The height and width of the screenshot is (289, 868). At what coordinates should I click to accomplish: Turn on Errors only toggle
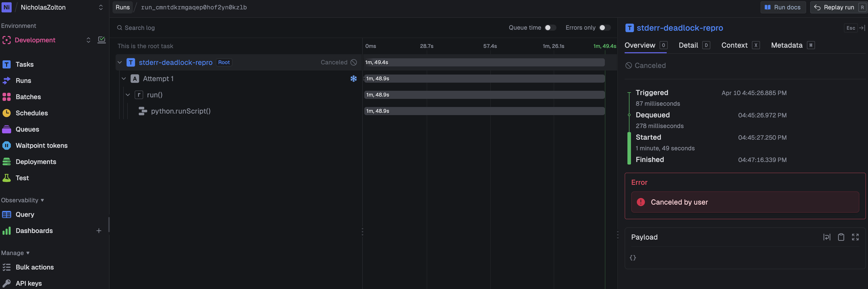(605, 28)
